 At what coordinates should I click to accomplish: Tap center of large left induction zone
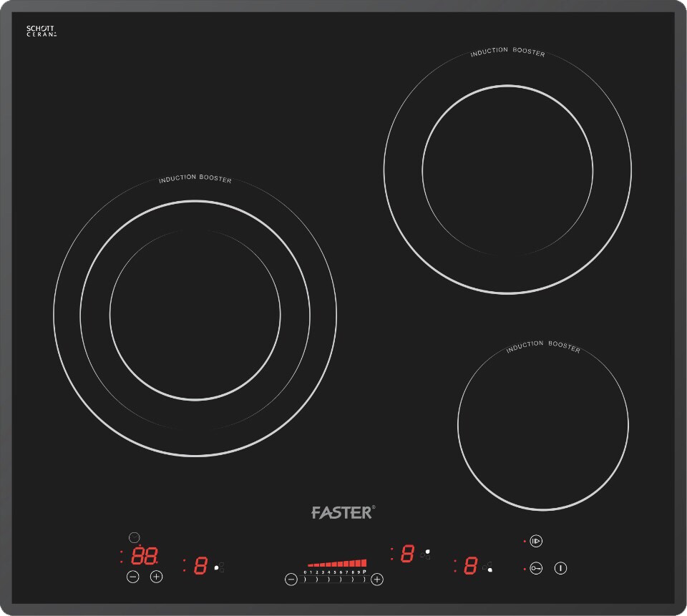click(195, 315)
